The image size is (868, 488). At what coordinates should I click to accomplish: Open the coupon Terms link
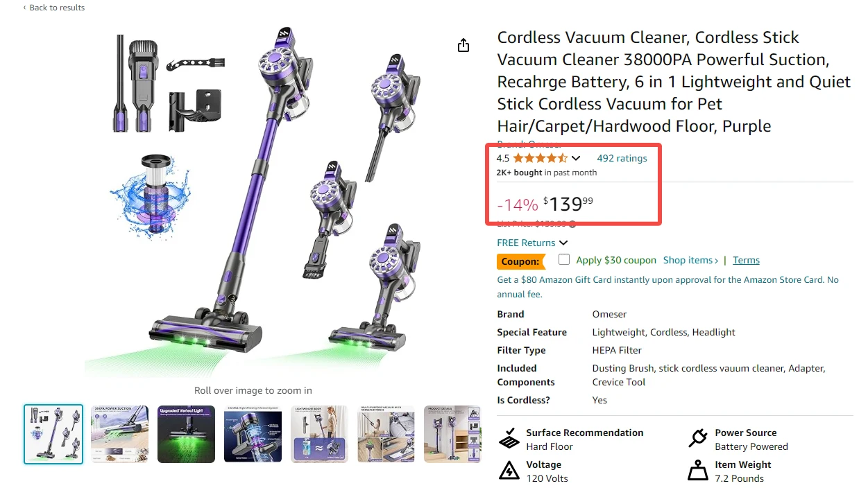pyautogui.click(x=746, y=260)
